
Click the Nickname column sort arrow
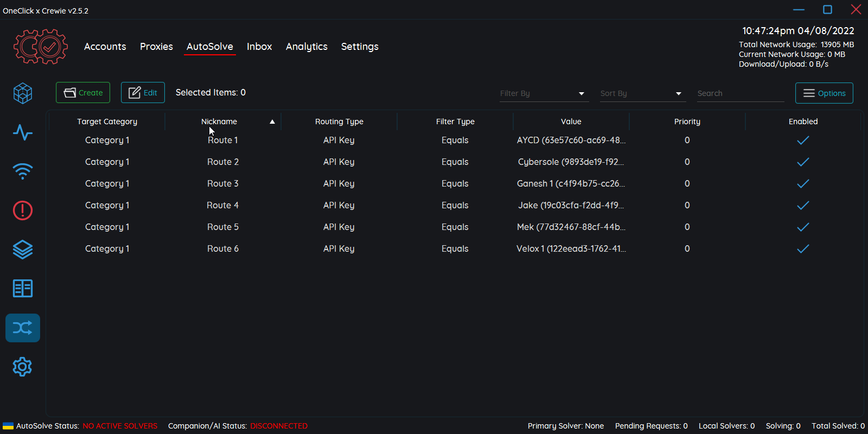click(x=272, y=122)
